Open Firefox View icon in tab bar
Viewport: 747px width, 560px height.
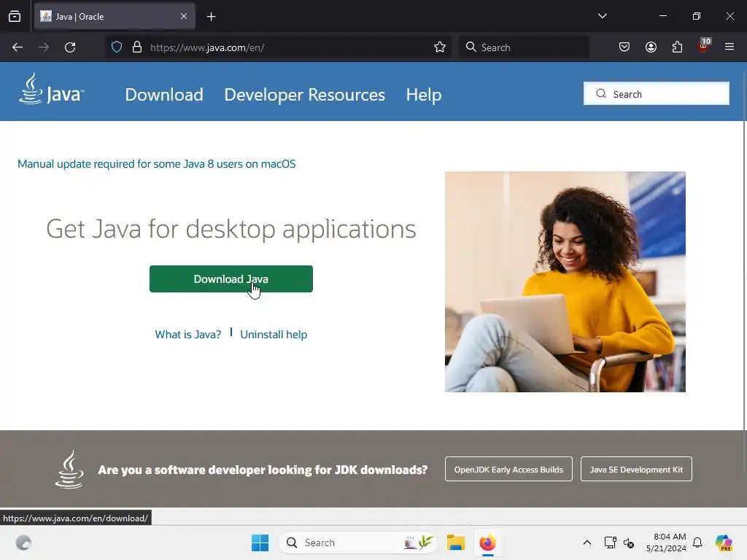(15, 17)
